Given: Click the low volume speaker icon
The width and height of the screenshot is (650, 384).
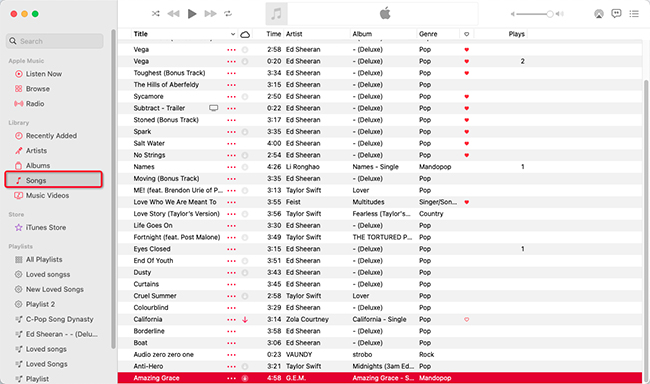Looking at the screenshot, I should [x=512, y=14].
